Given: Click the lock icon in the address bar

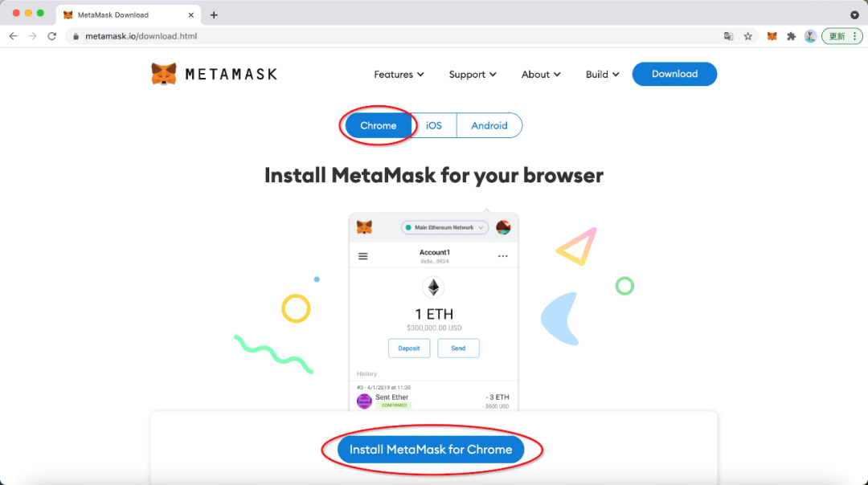Looking at the screenshot, I should pyautogui.click(x=76, y=36).
